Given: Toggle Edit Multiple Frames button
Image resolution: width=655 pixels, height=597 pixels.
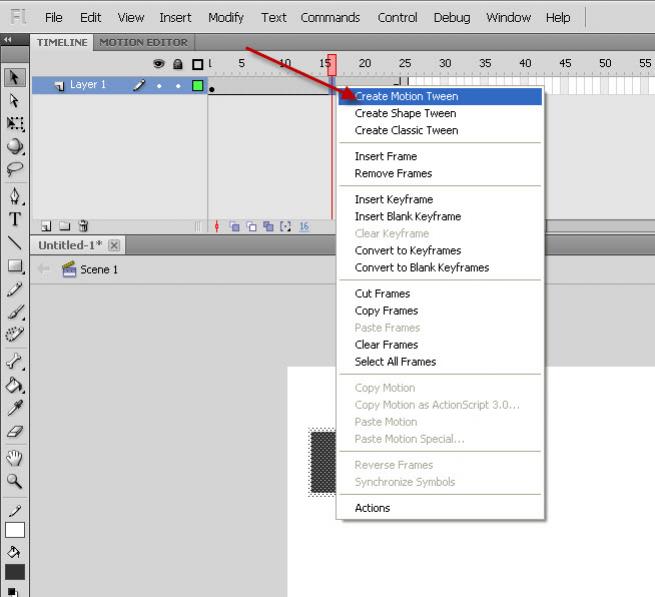Looking at the screenshot, I should coord(268,226).
